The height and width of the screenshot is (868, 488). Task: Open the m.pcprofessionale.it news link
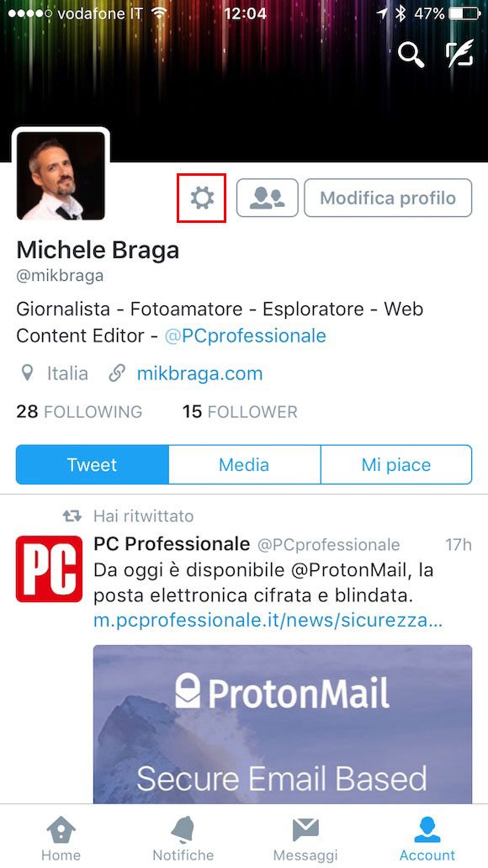(x=268, y=621)
